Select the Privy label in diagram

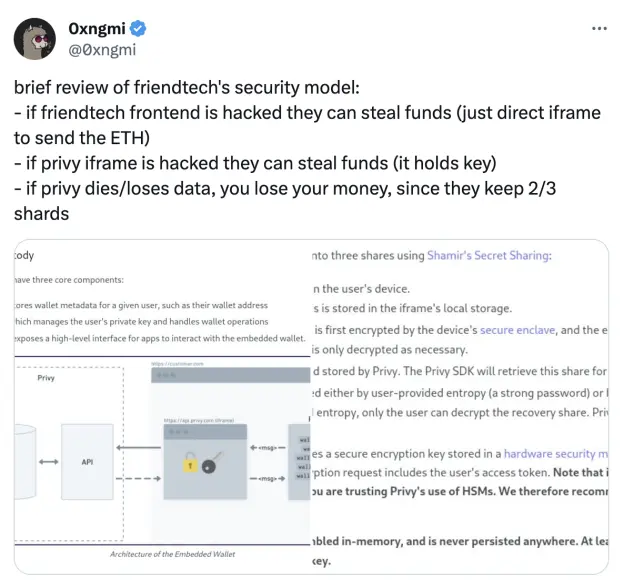click(x=46, y=378)
